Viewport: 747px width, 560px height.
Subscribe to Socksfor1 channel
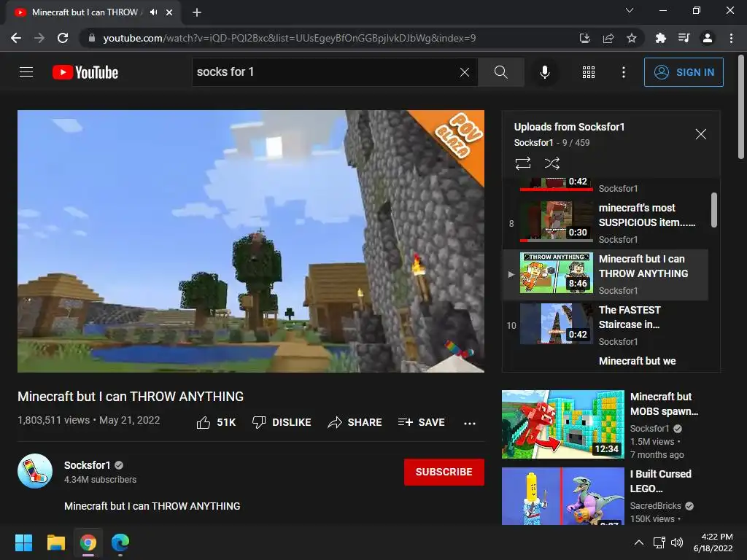pos(444,472)
